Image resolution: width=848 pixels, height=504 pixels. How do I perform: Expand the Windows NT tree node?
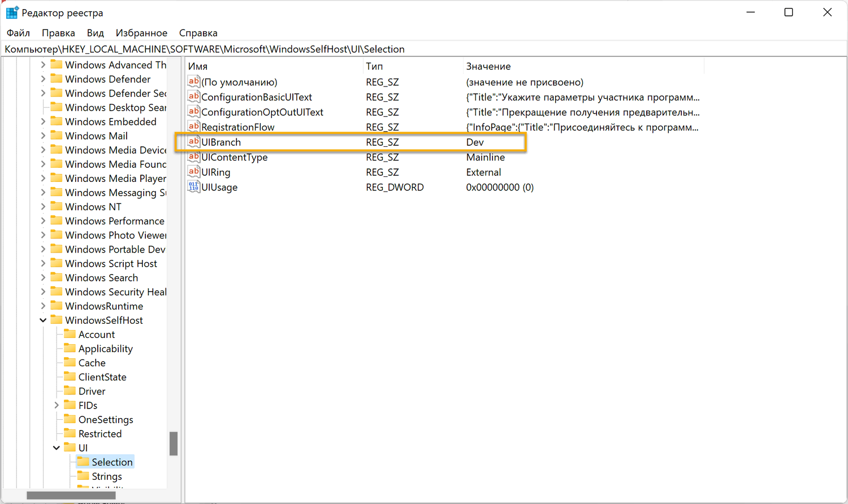43,207
